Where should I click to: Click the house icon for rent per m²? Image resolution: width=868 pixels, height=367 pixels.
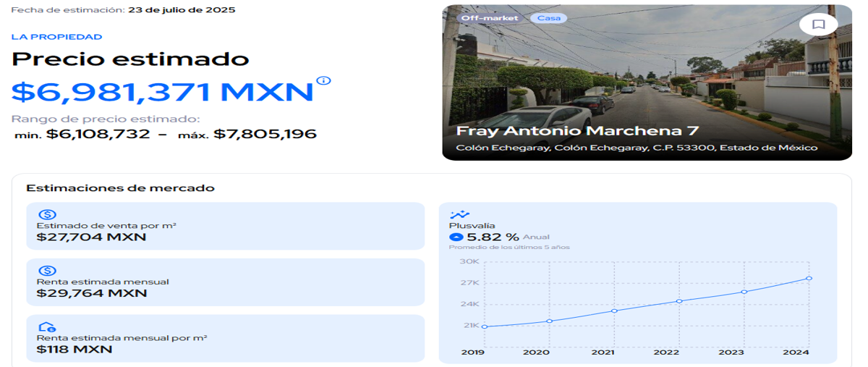coord(47,327)
